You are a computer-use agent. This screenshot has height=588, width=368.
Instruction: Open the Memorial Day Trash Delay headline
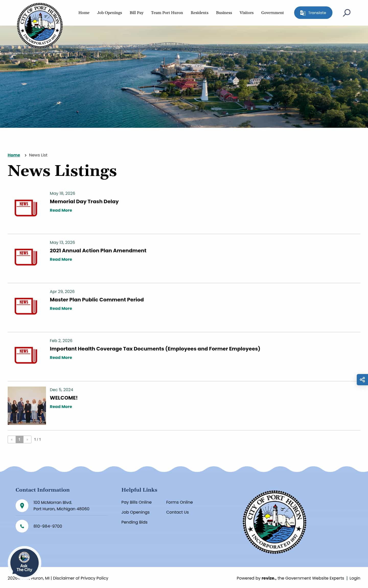pyautogui.click(x=84, y=201)
